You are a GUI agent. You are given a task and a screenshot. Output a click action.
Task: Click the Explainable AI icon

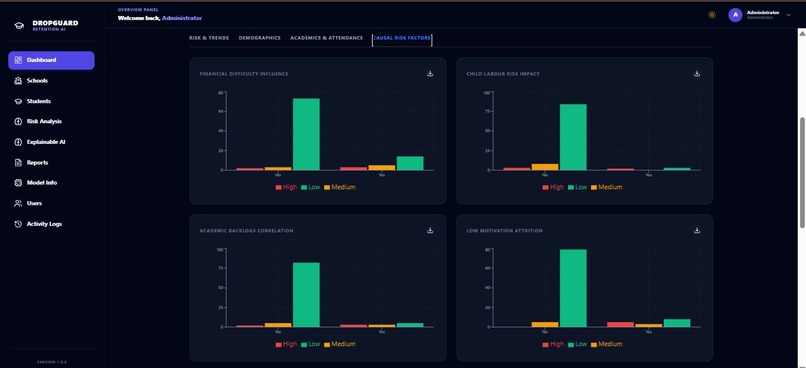click(x=18, y=142)
